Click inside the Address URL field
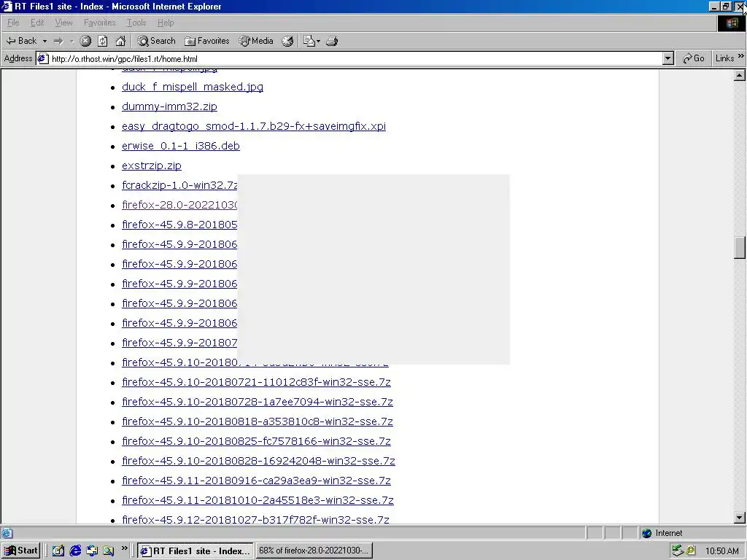 [x=355, y=58]
